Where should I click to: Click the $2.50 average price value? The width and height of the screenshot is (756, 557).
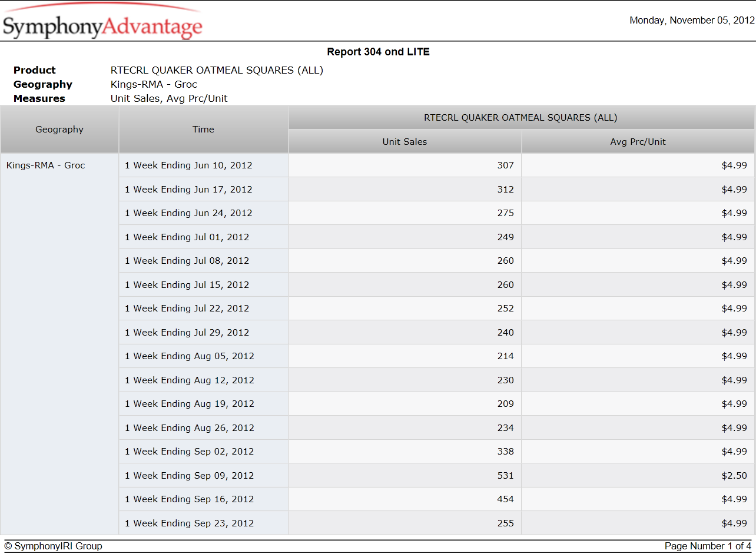coord(734,476)
